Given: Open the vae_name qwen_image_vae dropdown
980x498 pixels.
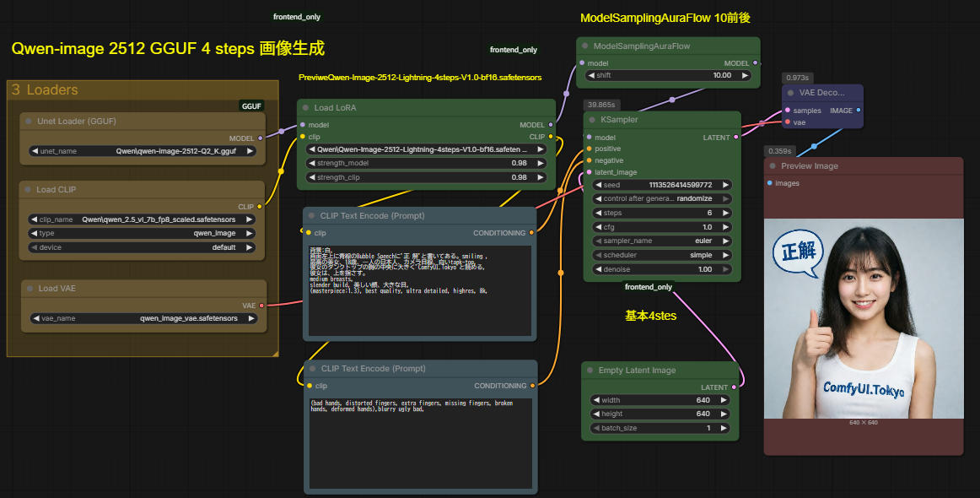Looking at the screenshot, I should tap(143, 318).
